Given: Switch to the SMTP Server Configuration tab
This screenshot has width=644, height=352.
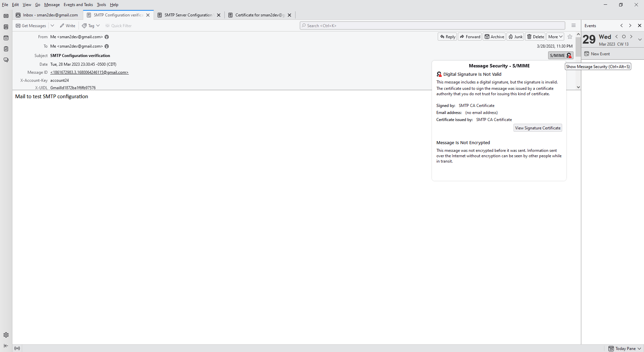Looking at the screenshot, I should pyautogui.click(x=188, y=15).
